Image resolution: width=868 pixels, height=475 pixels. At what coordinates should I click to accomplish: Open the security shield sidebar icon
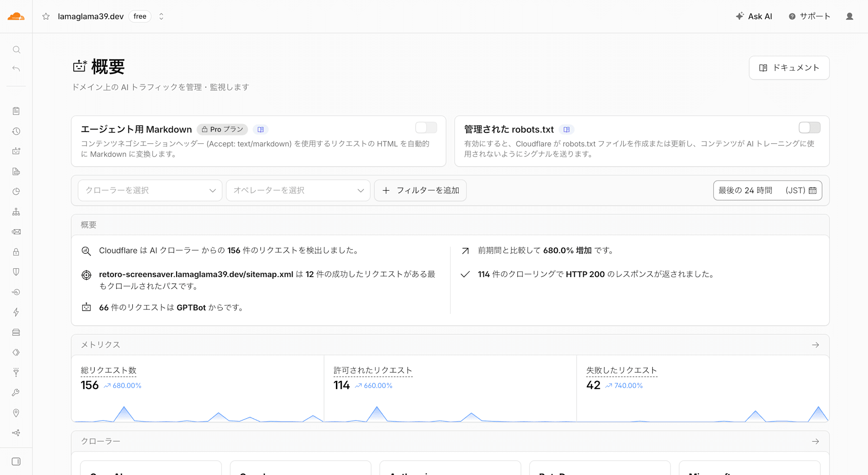coord(16,272)
